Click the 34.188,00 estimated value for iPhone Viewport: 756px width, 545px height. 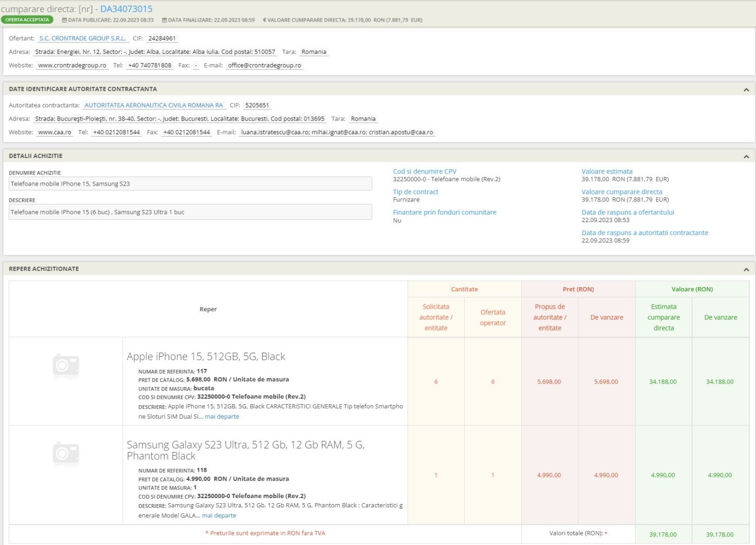[x=663, y=382]
